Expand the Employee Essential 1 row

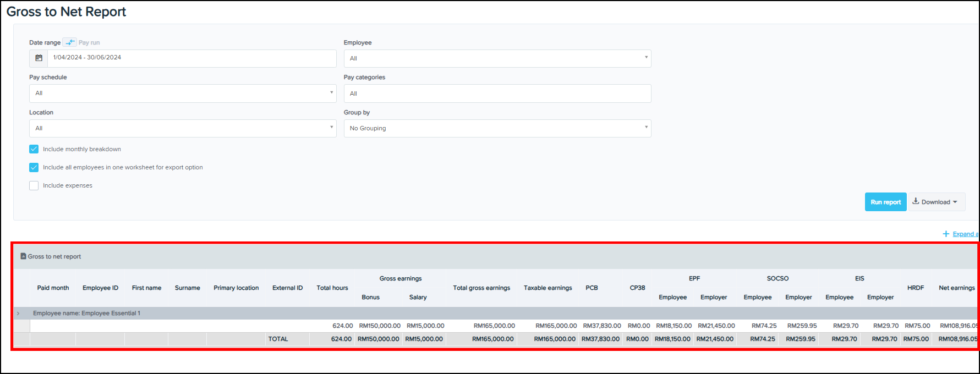18,313
